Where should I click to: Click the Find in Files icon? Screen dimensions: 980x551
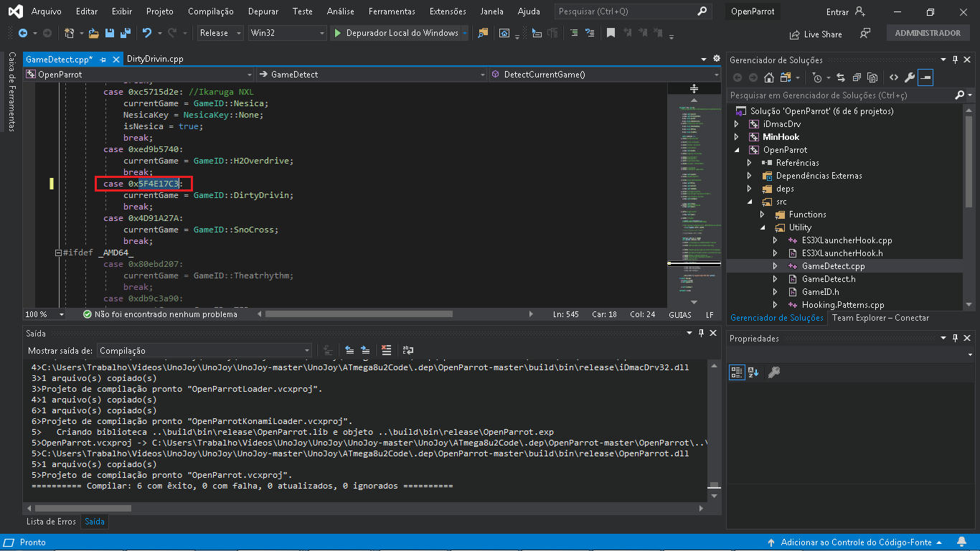pos(483,33)
